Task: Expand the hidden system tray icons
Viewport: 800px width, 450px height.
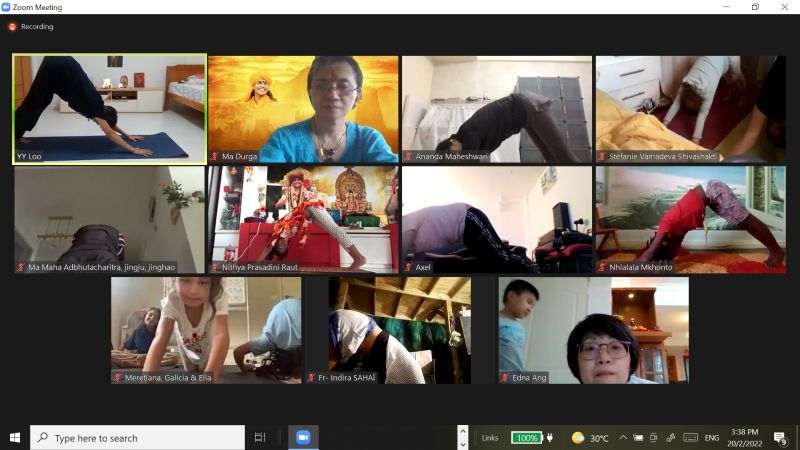Action: (623, 437)
